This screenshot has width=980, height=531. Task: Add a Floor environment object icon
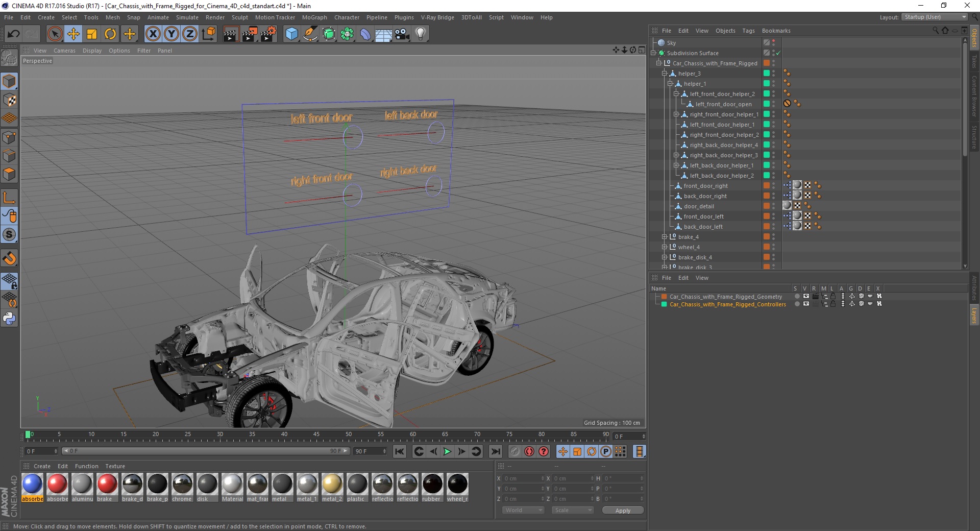pos(384,34)
